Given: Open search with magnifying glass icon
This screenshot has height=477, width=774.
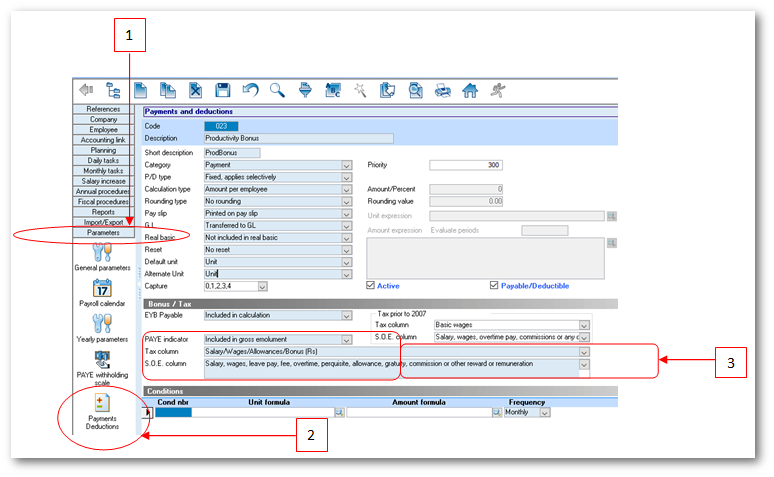Looking at the screenshot, I should [277, 90].
